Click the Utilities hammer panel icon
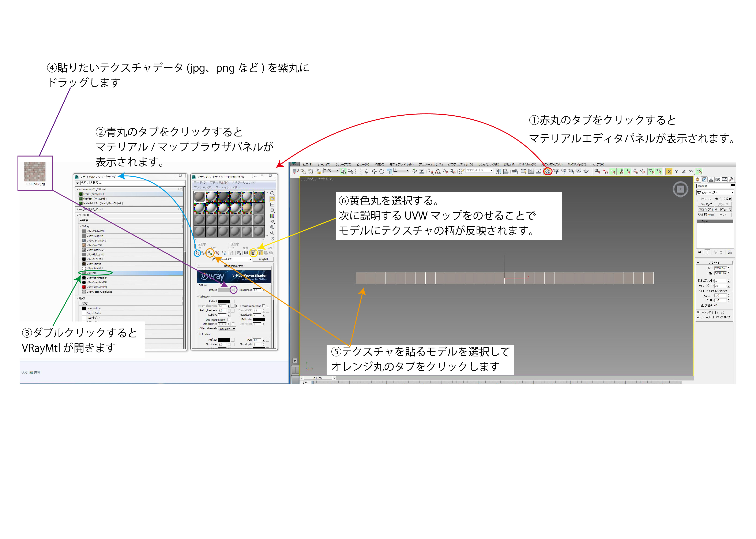The width and height of the screenshot is (756, 539). pyautogui.click(x=731, y=180)
